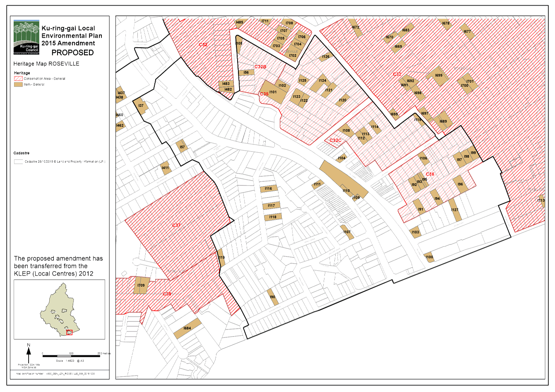This screenshot has height=392, width=555.
Task: Click conservation area label C32B
Action: pyautogui.click(x=260, y=67)
